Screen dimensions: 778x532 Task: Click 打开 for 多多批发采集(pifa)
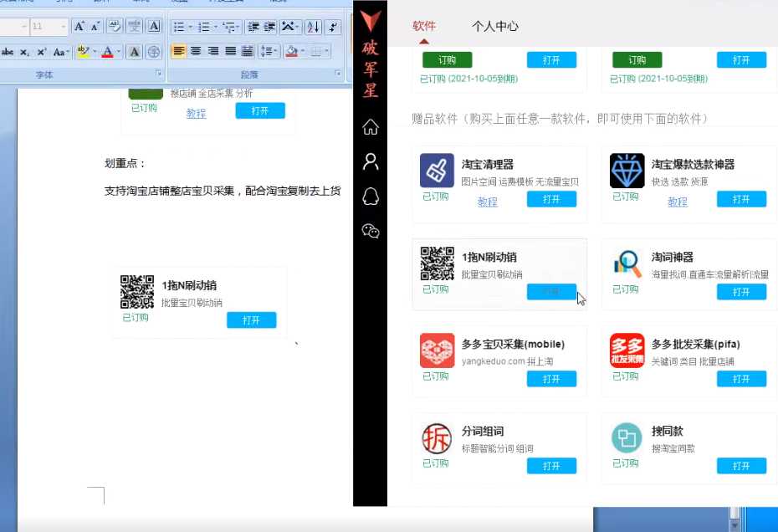pos(742,379)
